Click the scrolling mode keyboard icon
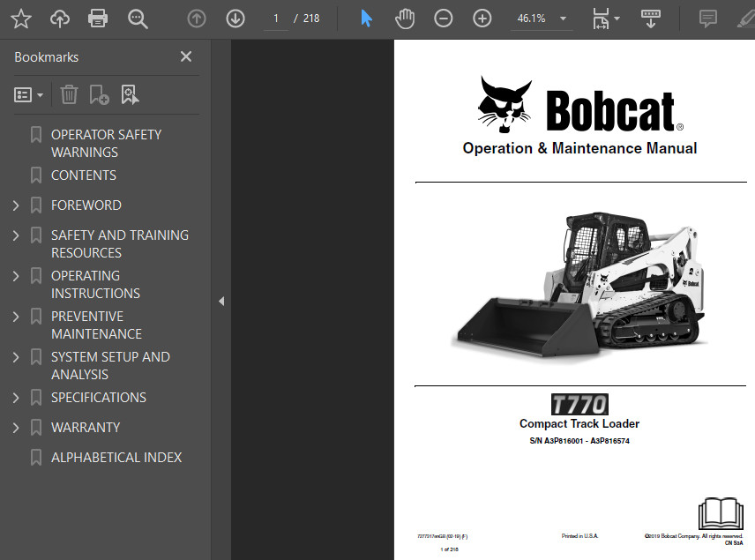 tap(651, 19)
